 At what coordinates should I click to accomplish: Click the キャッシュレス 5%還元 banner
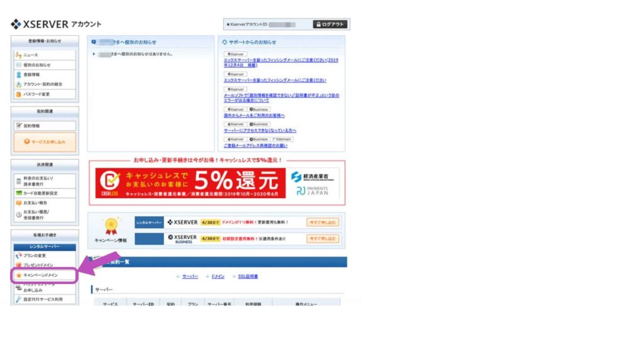pyautogui.click(x=191, y=183)
